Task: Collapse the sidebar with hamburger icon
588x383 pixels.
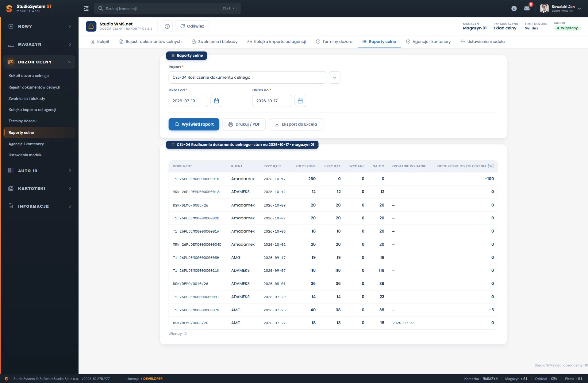Action: [x=86, y=9]
